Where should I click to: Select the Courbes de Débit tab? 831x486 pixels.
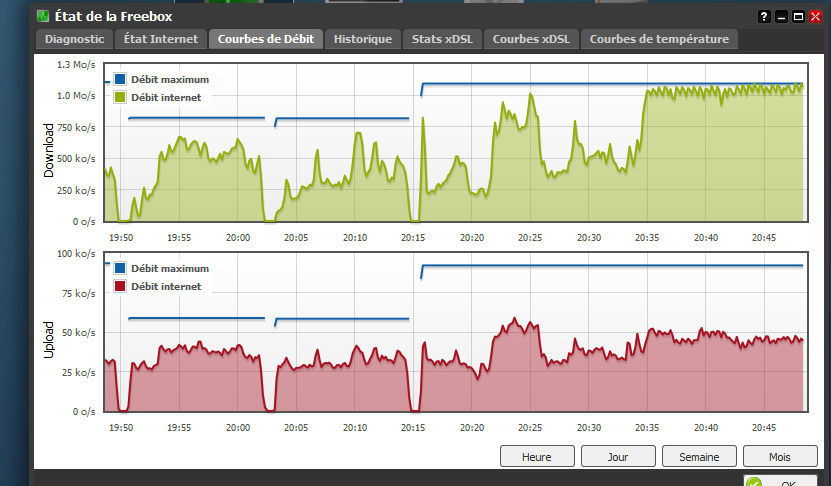[x=266, y=39]
